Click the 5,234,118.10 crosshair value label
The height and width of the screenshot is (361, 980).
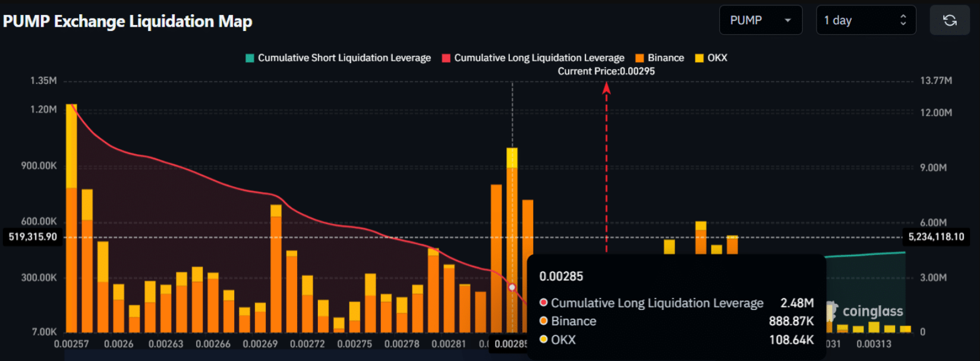tap(936, 237)
